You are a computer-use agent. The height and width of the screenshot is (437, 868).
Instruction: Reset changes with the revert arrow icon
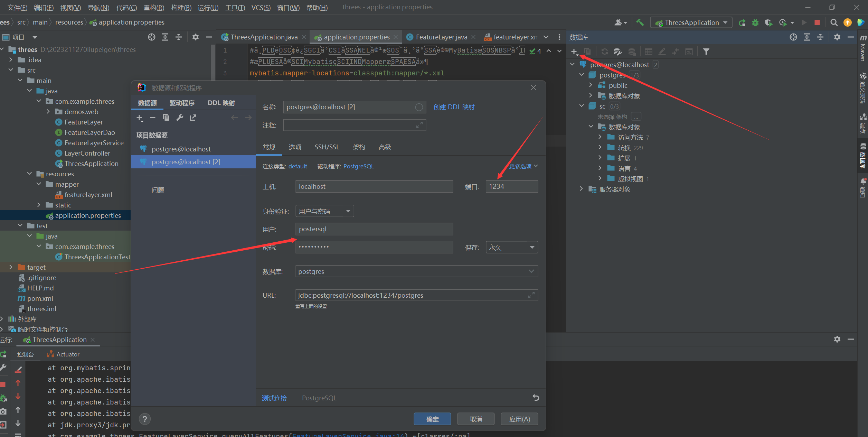click(536, 398)
